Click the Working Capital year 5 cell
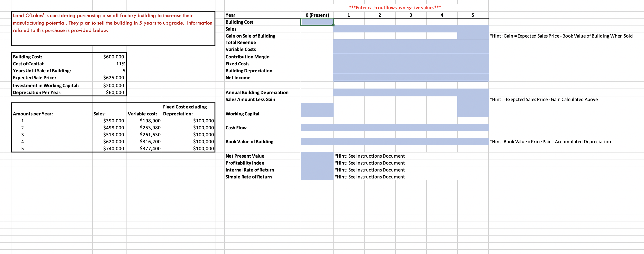 pos(473,110)
